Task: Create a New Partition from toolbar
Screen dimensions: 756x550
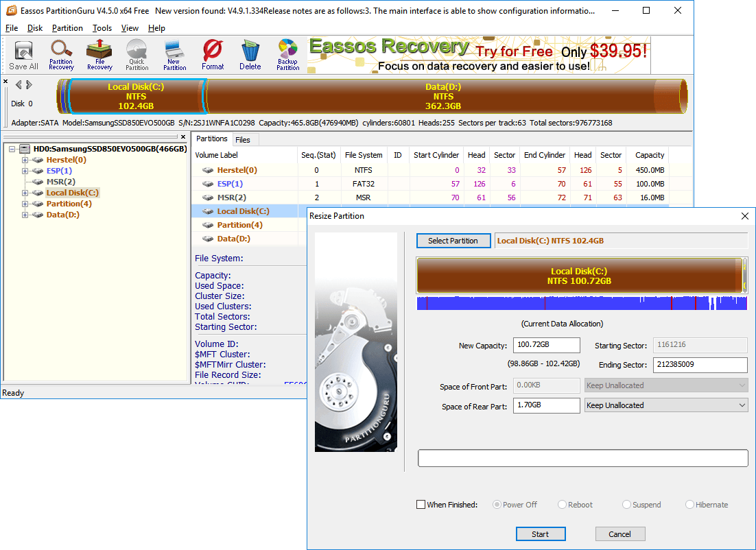Action: (174, 55)
